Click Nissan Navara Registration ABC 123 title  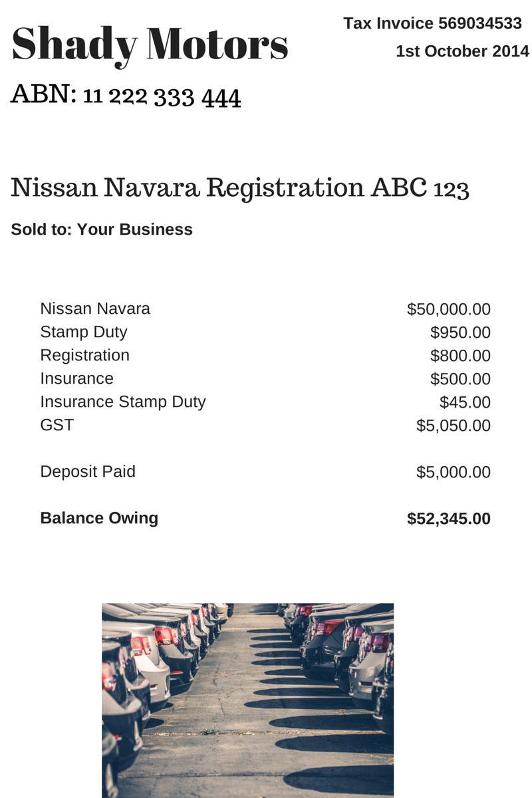[x=240, y=189]
